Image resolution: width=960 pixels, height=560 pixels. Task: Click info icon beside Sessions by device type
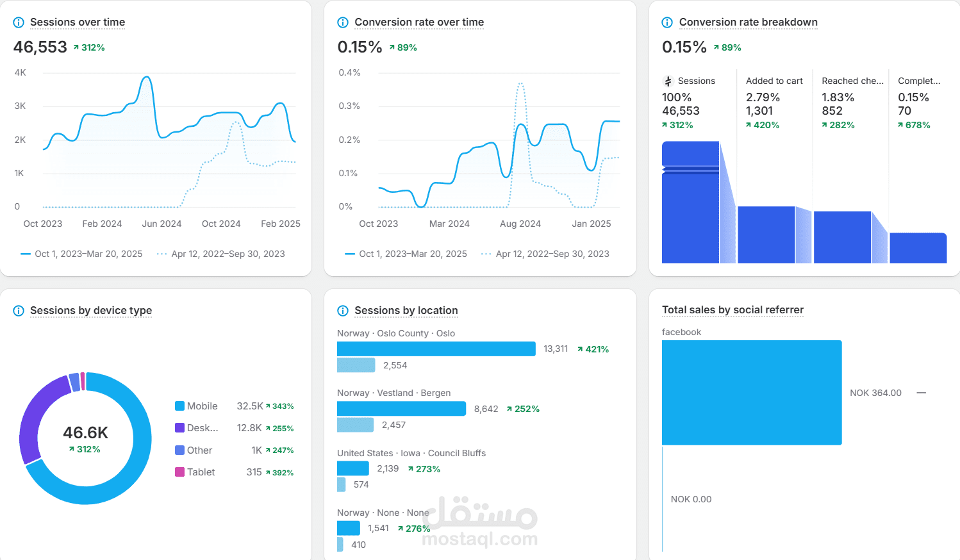19,311
